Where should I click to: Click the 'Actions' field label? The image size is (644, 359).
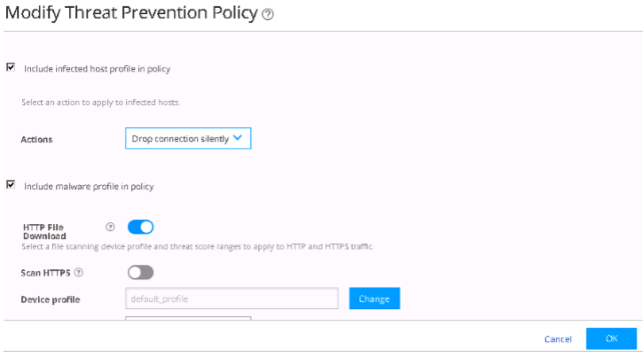[x=36, y=139]
